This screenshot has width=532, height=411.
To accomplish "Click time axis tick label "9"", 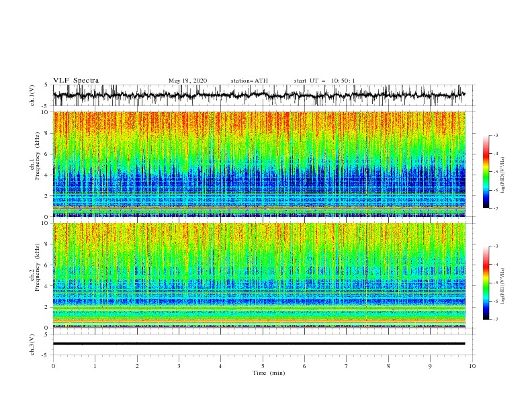I will 430,366.
